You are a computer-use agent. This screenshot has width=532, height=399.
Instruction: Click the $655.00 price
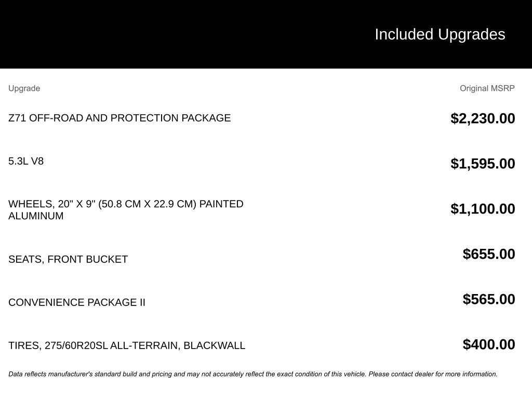489,254
